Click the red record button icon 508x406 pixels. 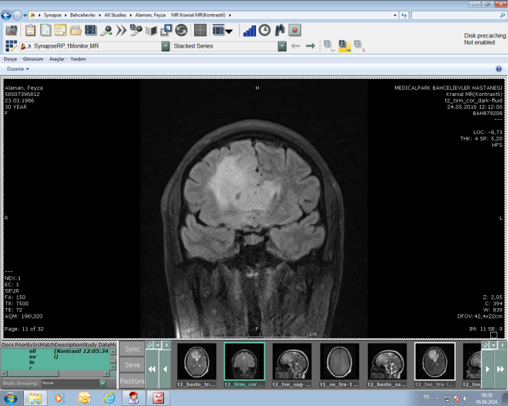[x=295, y=30]
